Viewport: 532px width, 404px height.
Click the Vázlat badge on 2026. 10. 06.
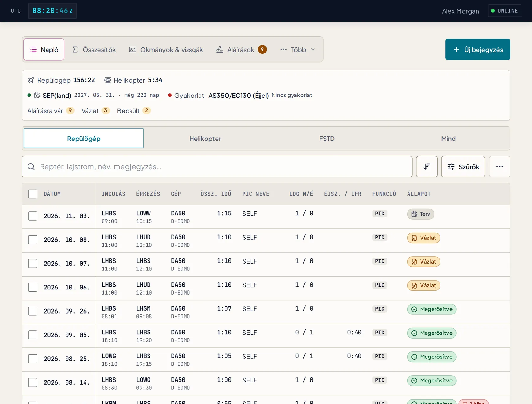[423, 285]
